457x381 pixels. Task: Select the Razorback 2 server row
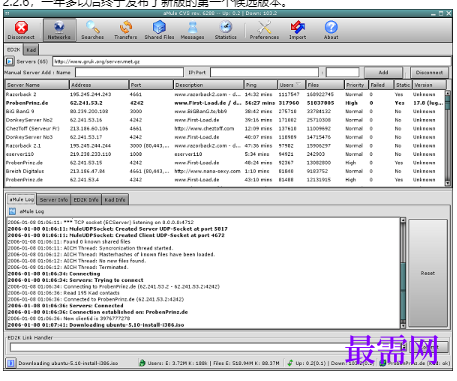tap(225, 94)
